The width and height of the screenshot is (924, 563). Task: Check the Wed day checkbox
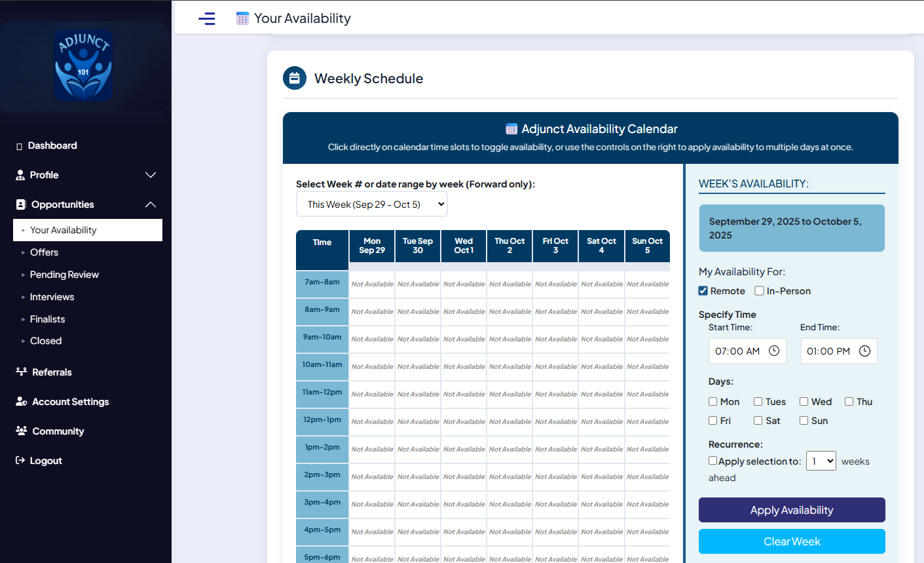tap(804, 402)
